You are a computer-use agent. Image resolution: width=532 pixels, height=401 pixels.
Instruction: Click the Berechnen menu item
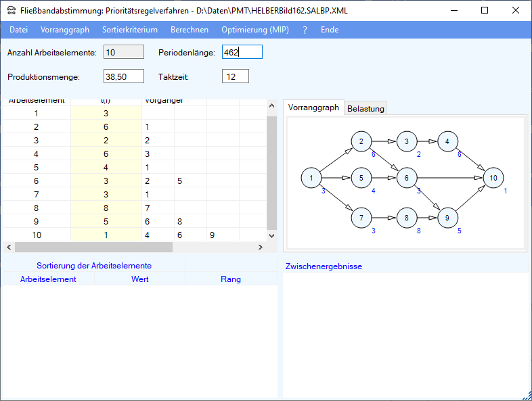[190, 30]
